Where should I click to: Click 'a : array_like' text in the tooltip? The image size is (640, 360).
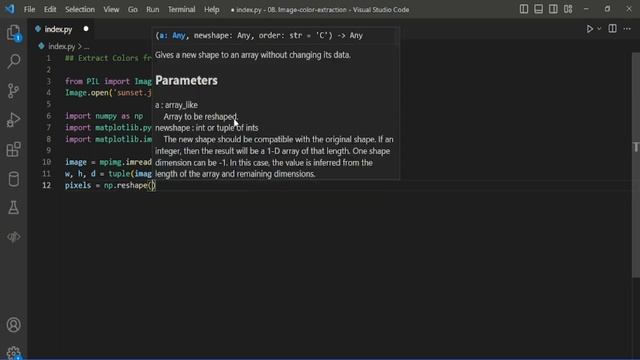coord(176,105)
